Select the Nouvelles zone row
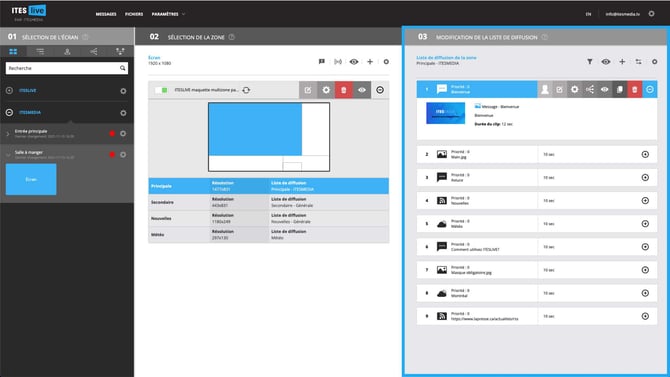Image resolution: width=670 pixels, height=377 pixels. coord(268,218)
